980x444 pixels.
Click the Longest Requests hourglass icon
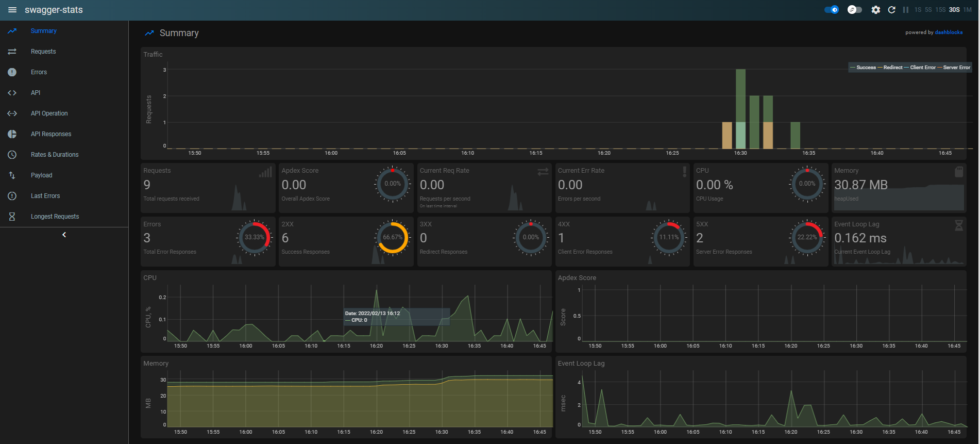[12, 217]
